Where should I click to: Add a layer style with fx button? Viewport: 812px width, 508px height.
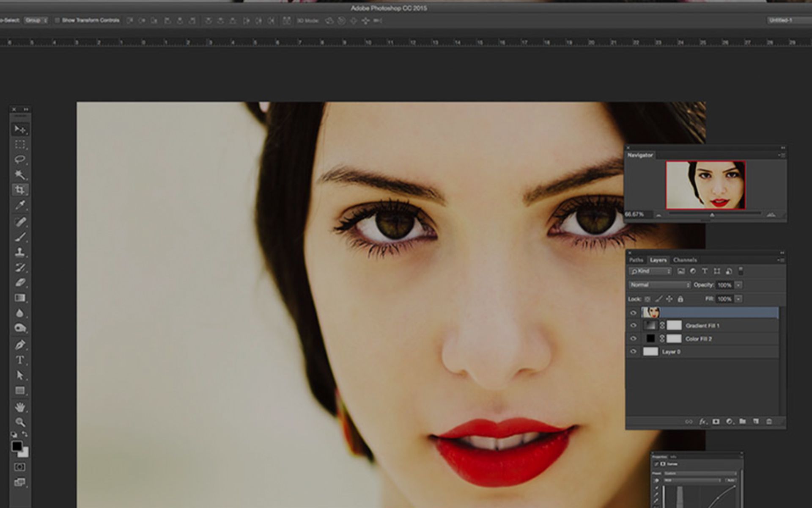point(702,422)
